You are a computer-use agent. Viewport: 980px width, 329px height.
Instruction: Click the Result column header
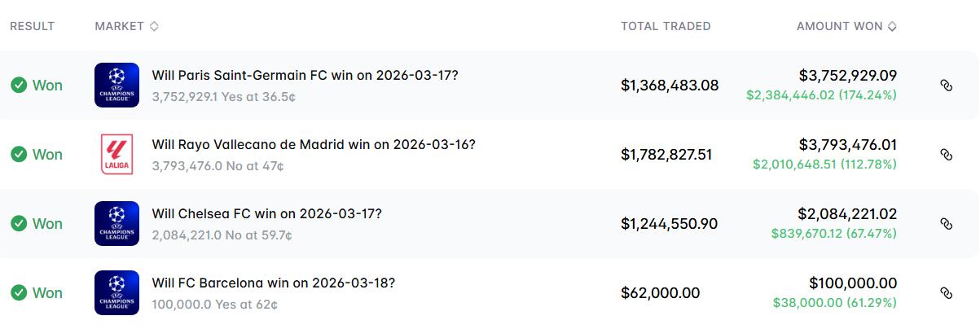pos(32,26)
